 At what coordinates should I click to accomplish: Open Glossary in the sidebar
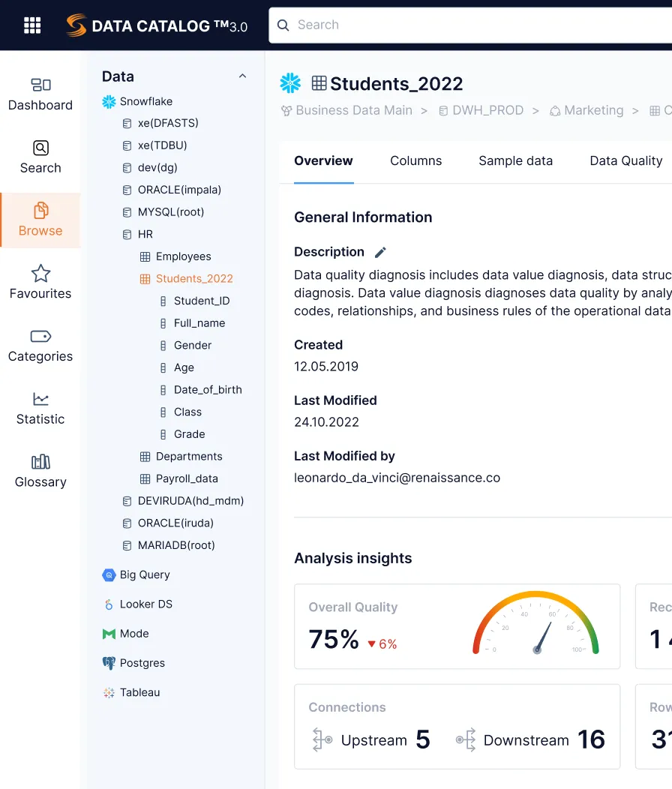coord(40,472)
